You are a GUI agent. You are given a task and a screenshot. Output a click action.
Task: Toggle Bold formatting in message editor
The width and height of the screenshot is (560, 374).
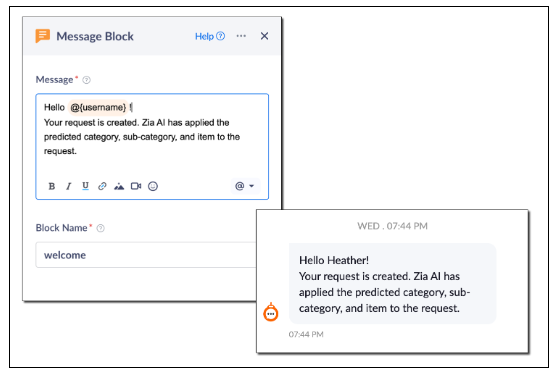(x=52, y=186)
